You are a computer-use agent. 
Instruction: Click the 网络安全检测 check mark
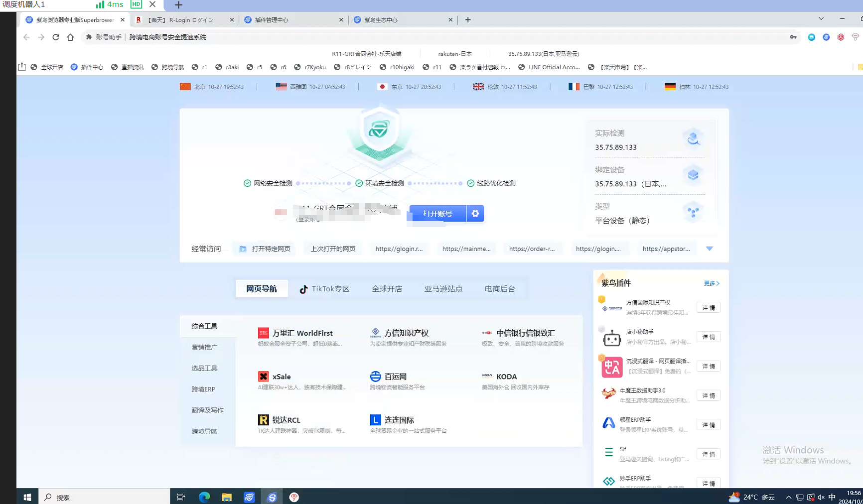click(x=247, y=183)
